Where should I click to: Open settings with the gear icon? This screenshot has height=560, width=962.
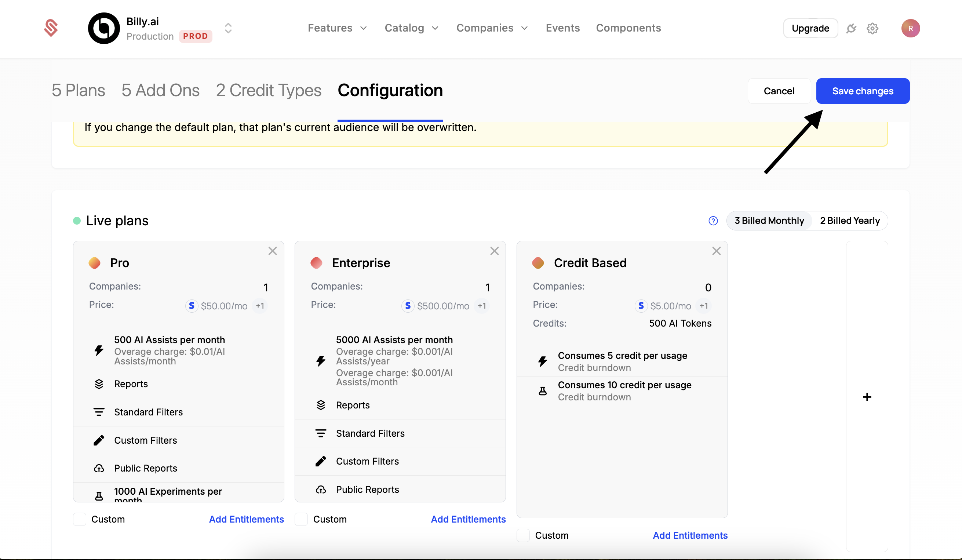[872, 28]
